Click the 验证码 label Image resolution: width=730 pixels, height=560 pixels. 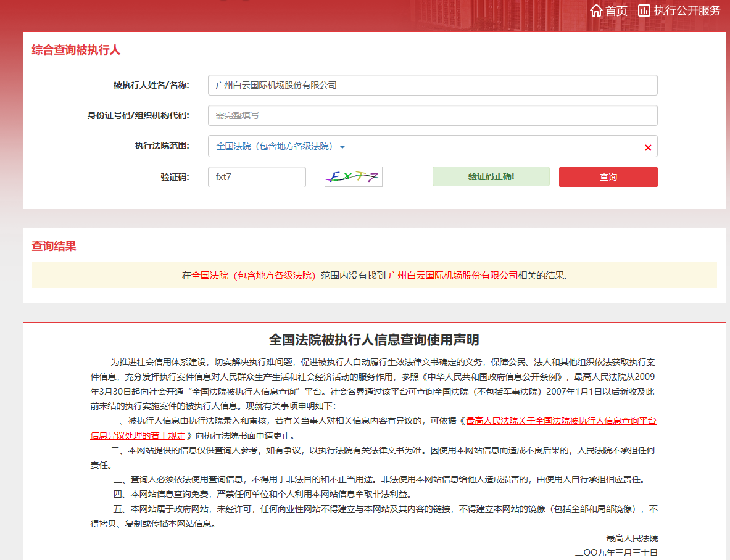click(x=175, y=177)
